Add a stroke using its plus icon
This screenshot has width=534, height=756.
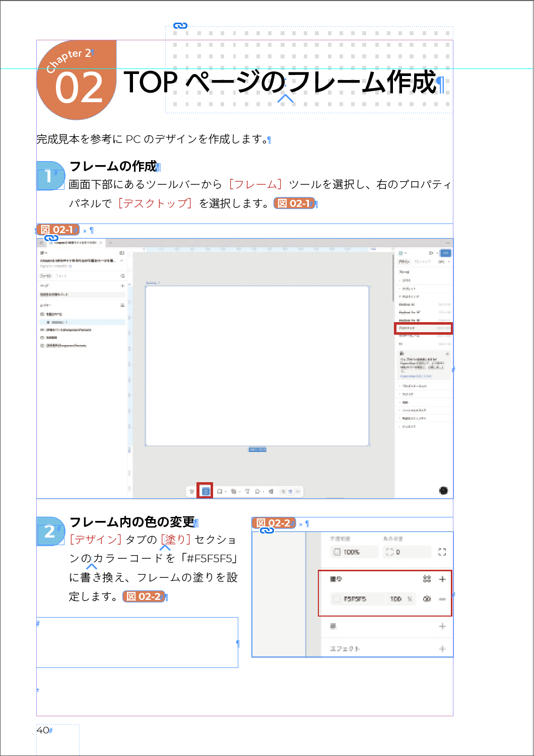[442, 626]
